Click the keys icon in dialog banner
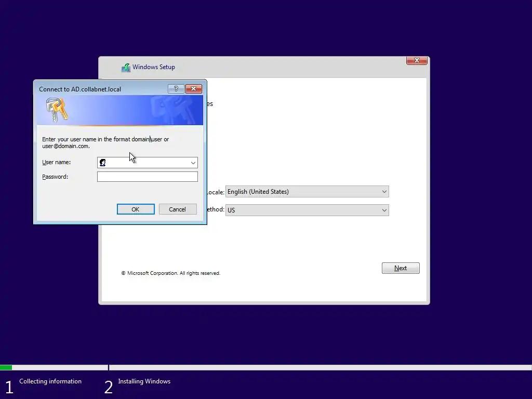 point(57,110)
